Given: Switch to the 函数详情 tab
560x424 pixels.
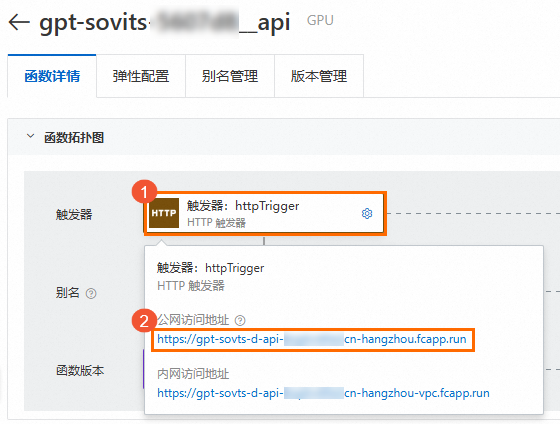Looking at the screenshot, I should 52,76.
